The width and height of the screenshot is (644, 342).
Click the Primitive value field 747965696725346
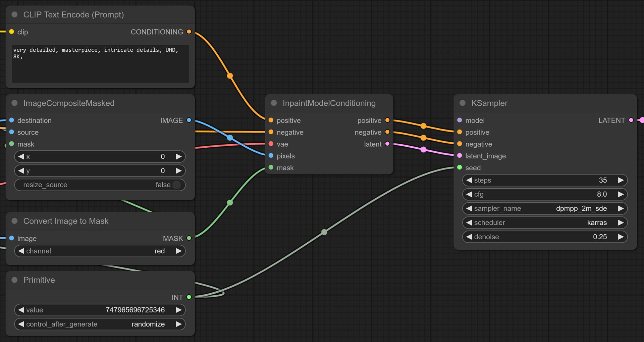[x=100, y=310]
